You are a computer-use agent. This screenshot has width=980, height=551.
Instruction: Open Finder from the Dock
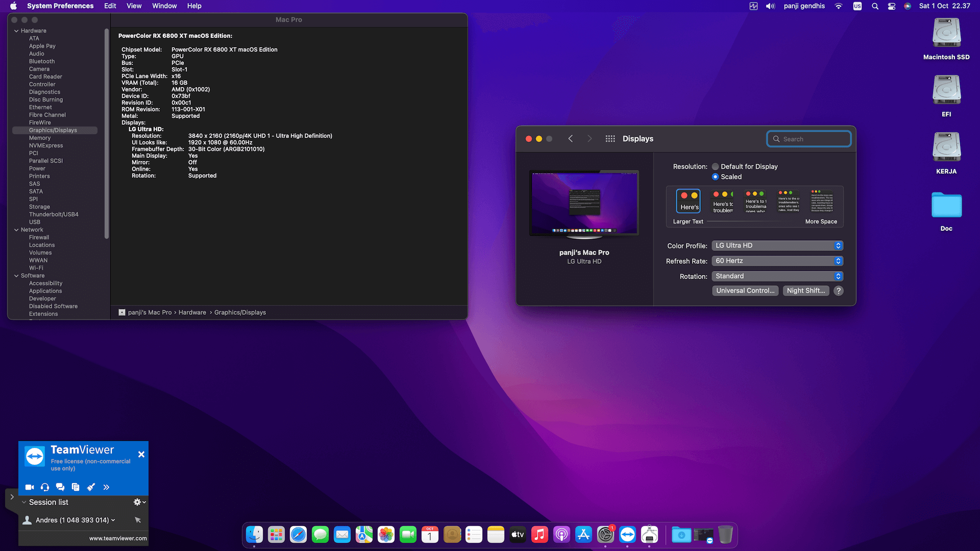point(254,535)
